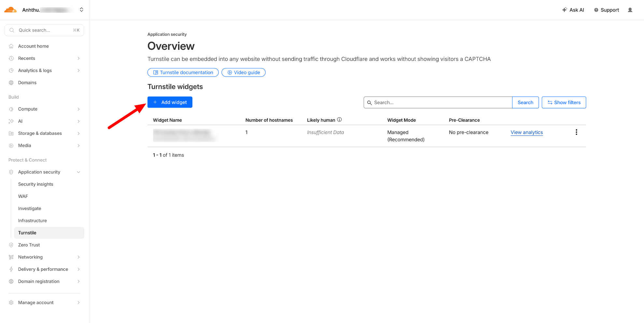Expand the Compute chevron
644x323 pixels.
78,109
